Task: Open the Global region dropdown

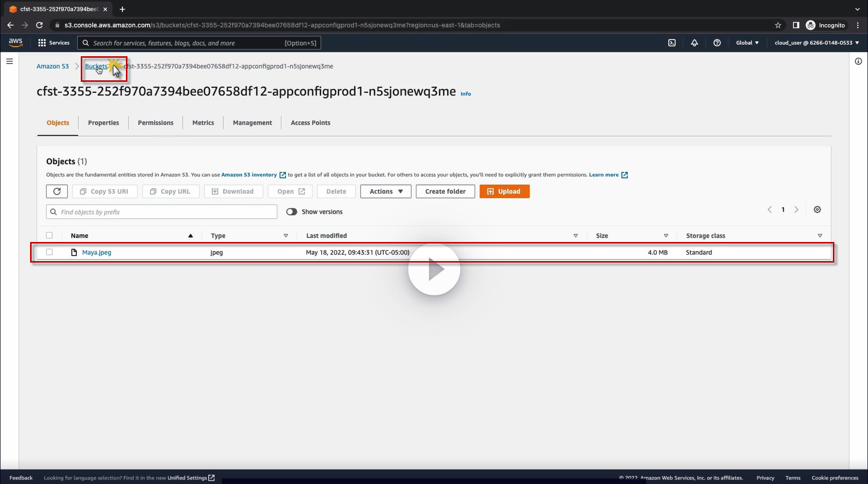Action: coord(747,43)
